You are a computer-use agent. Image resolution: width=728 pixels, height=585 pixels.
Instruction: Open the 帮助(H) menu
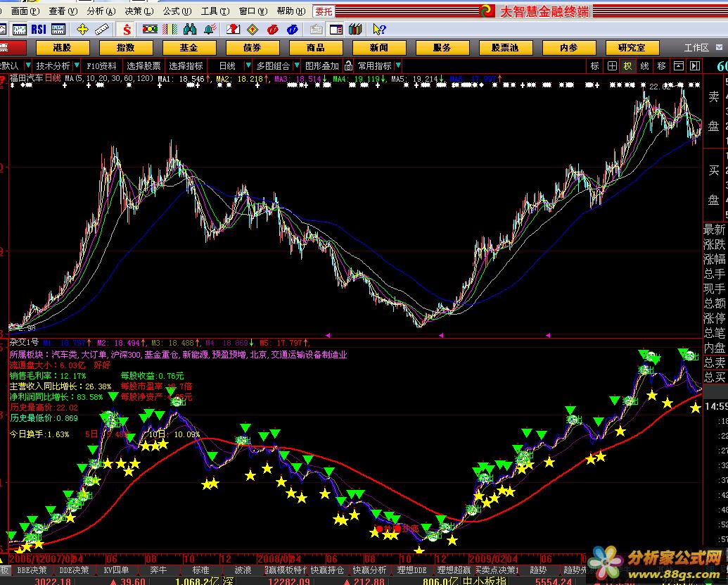(x=291, y=11)
